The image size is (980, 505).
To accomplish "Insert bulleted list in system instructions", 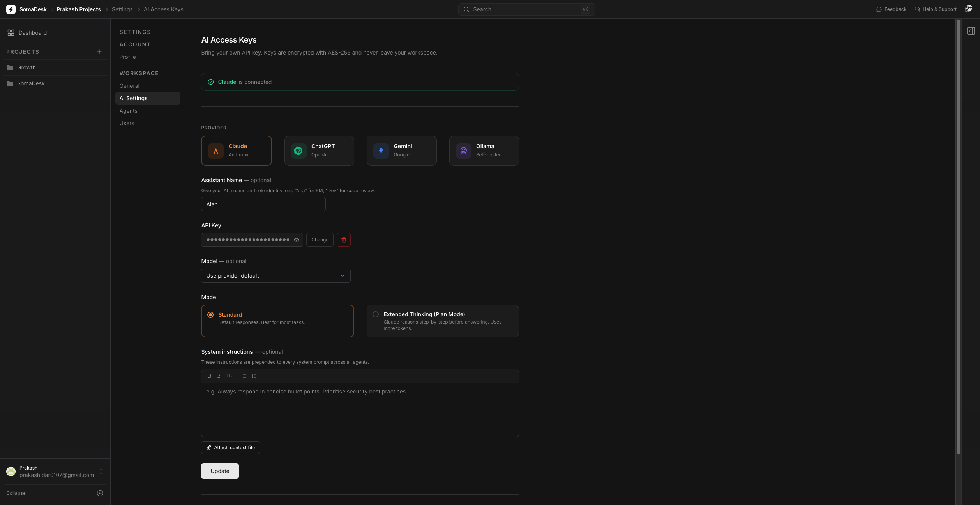I will pyautogui.click(x=244, y=376).
